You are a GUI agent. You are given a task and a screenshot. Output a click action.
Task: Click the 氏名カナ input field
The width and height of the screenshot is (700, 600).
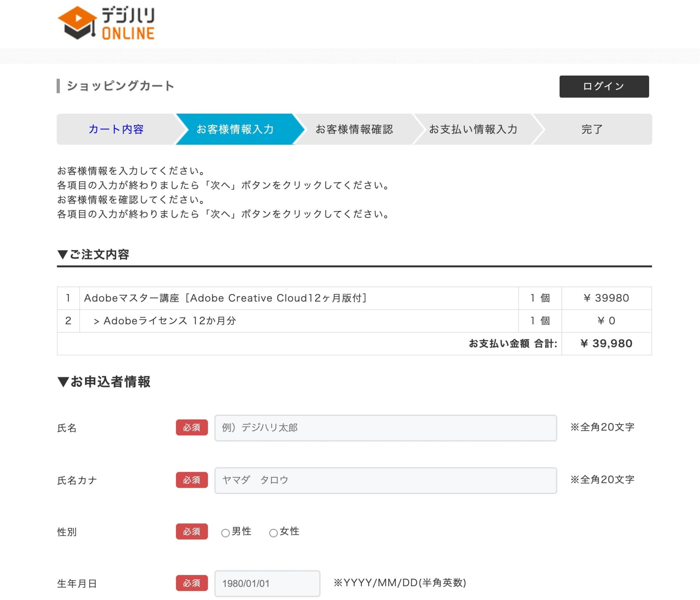coord(386,480)
